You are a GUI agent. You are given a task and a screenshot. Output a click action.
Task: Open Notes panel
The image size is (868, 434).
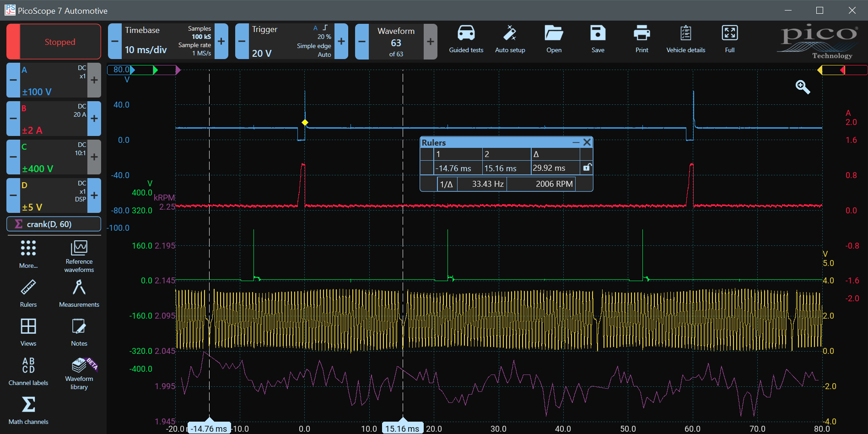click(79, 333)
